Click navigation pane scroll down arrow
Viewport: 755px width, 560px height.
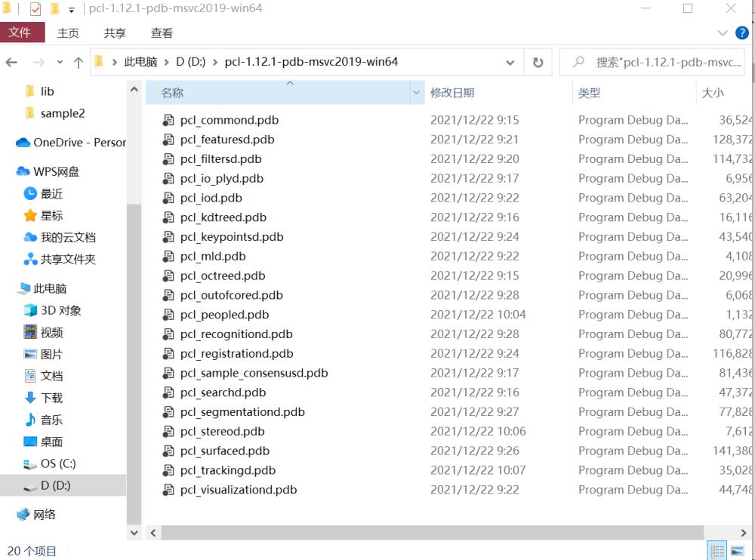[134, 533]
